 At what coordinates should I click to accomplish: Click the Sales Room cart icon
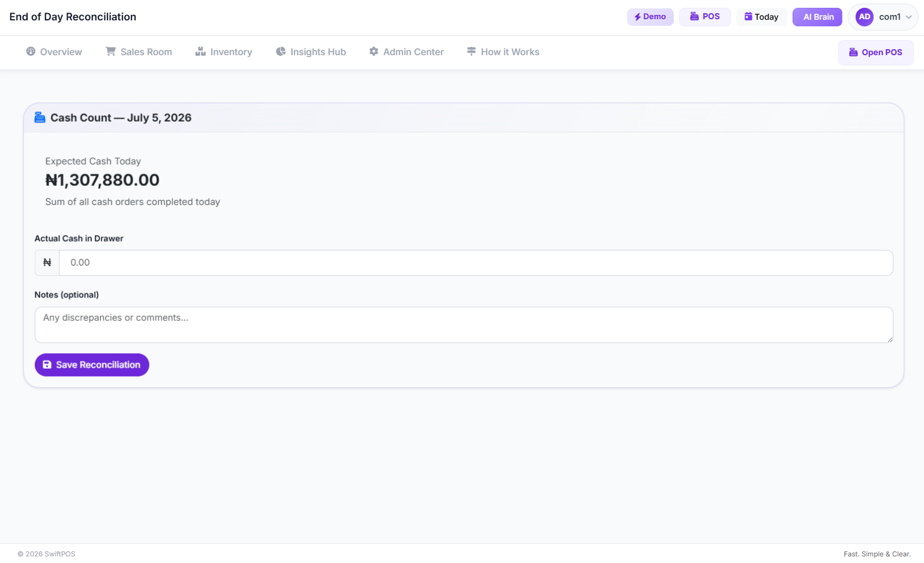(110, 52)
